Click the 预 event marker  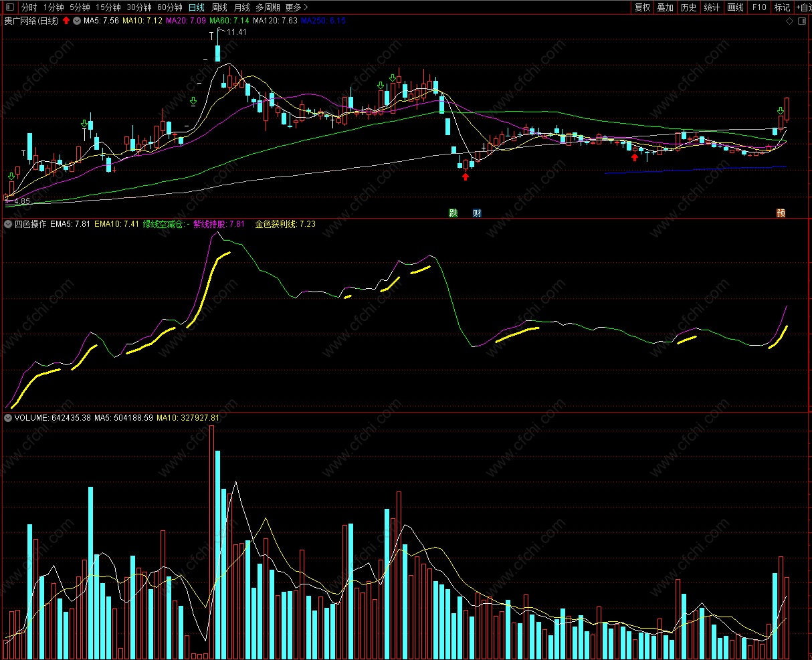781,213
